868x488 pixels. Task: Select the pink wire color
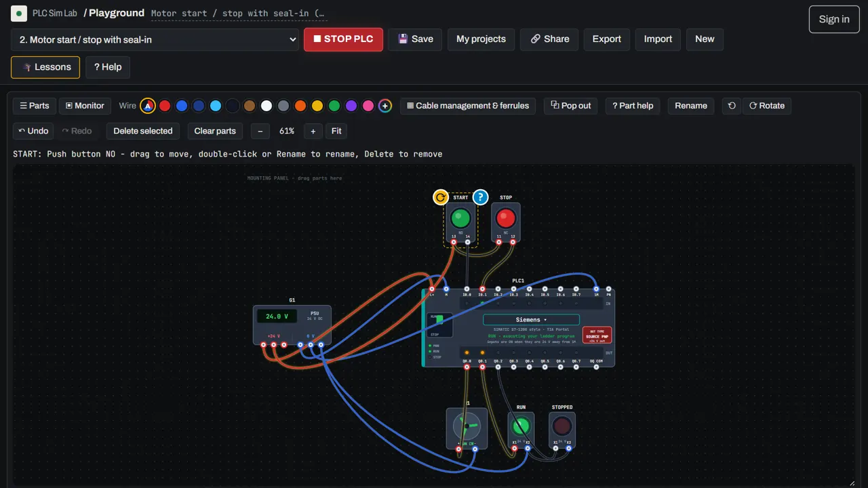[x=368, y=106]
